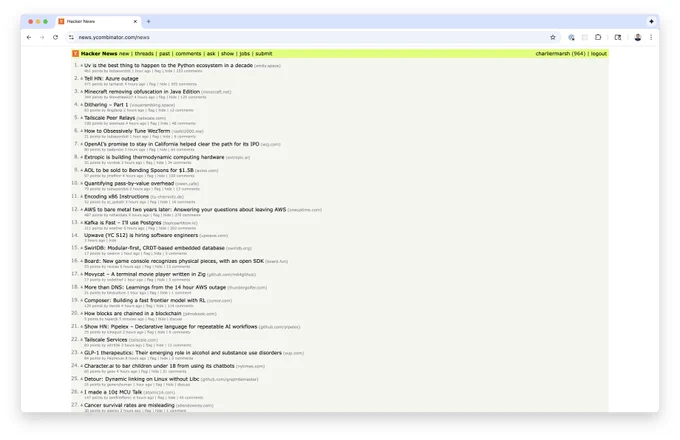Click the minecraft.net domain link
Image resolution: width=680 pixels, height=440 pixels.
216,92
